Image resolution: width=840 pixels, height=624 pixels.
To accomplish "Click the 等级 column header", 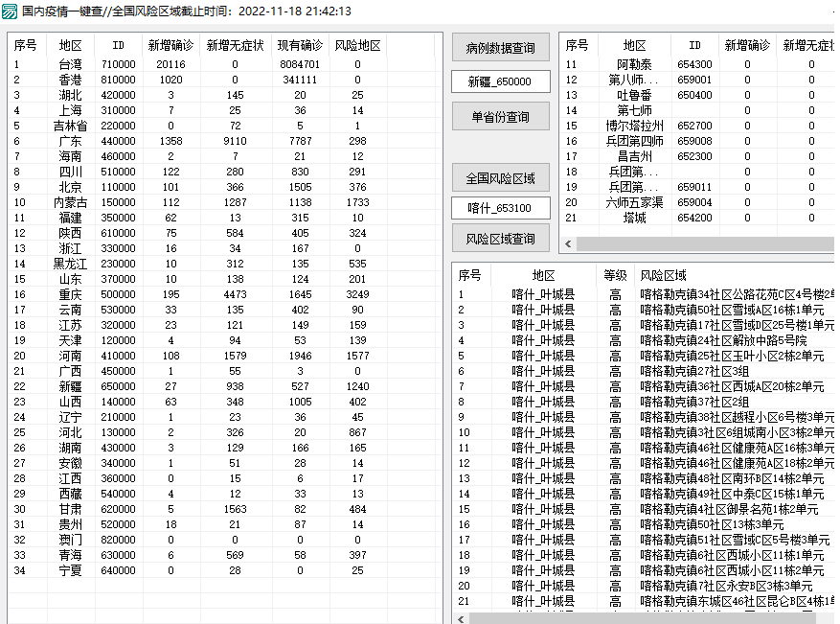I will [x=615, y=275].
